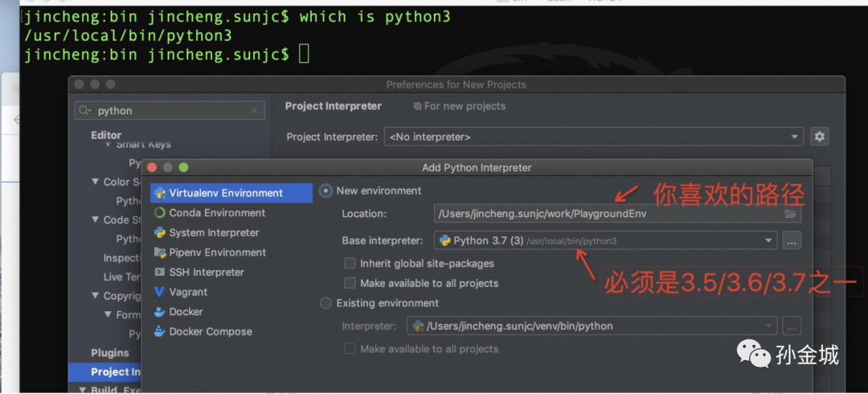The image size is (868, 394).
Task: Enable Inherit global site-packages
Action: (x=350, y=263)
